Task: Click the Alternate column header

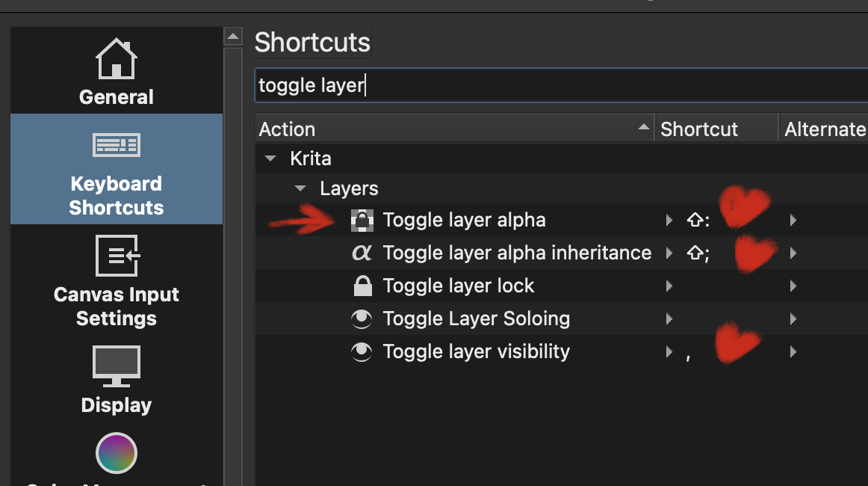Action: [824, 129]
